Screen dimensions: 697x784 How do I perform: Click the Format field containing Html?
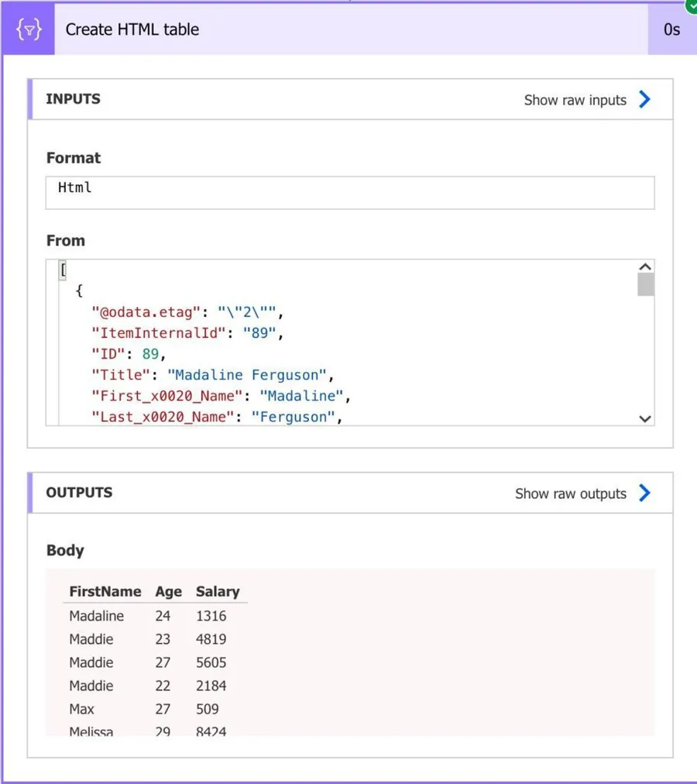click(350, 192)
